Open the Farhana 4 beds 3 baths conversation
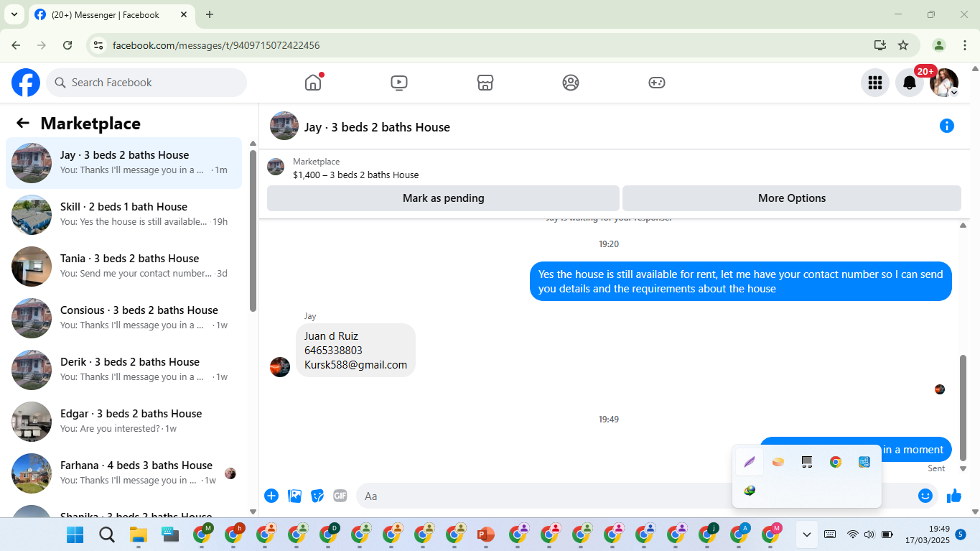The height and width of the screenshot is (551, 980). coord(123,473)
